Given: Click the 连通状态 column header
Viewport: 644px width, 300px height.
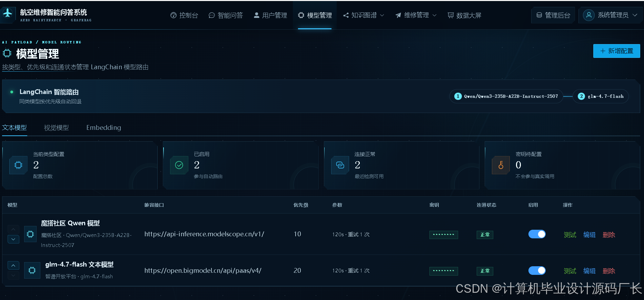Looking at the screenshot, I should point(486,205).
